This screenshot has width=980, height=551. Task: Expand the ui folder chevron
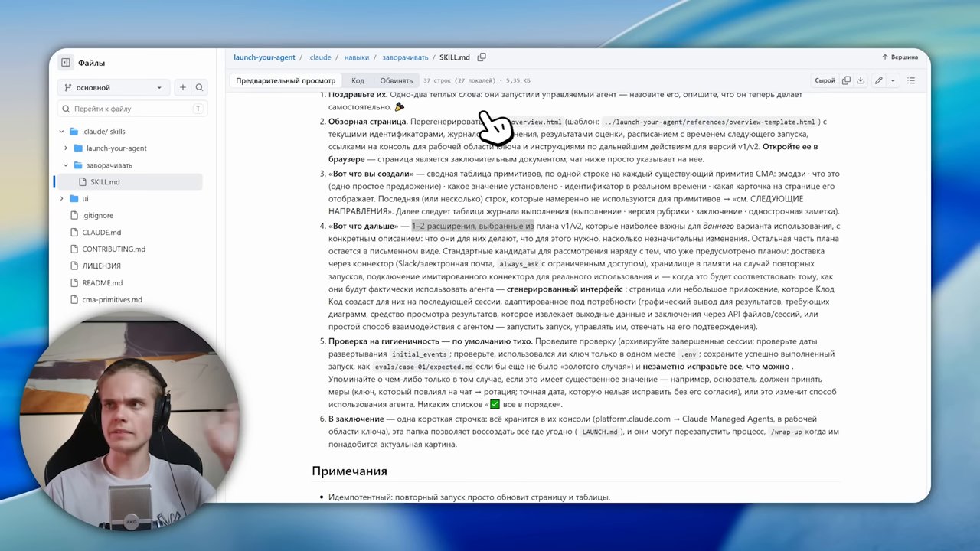62,199
